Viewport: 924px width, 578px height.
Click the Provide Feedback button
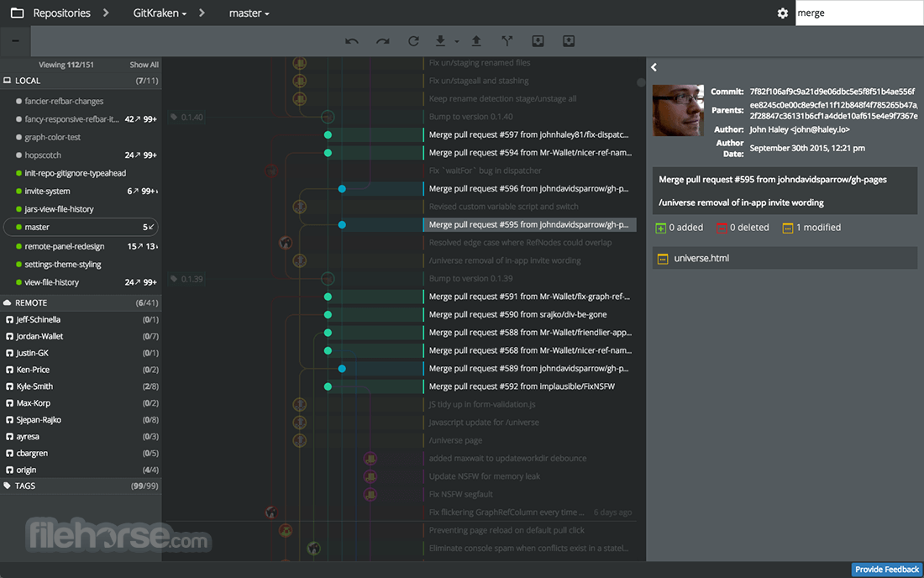coord(887,569)
